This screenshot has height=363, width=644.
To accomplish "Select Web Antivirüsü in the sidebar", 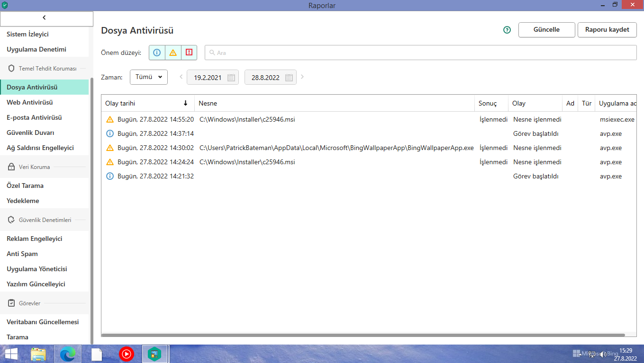I will [45, 102].
